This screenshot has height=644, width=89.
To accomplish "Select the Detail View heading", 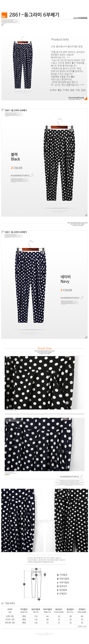I will coord(44,348).
